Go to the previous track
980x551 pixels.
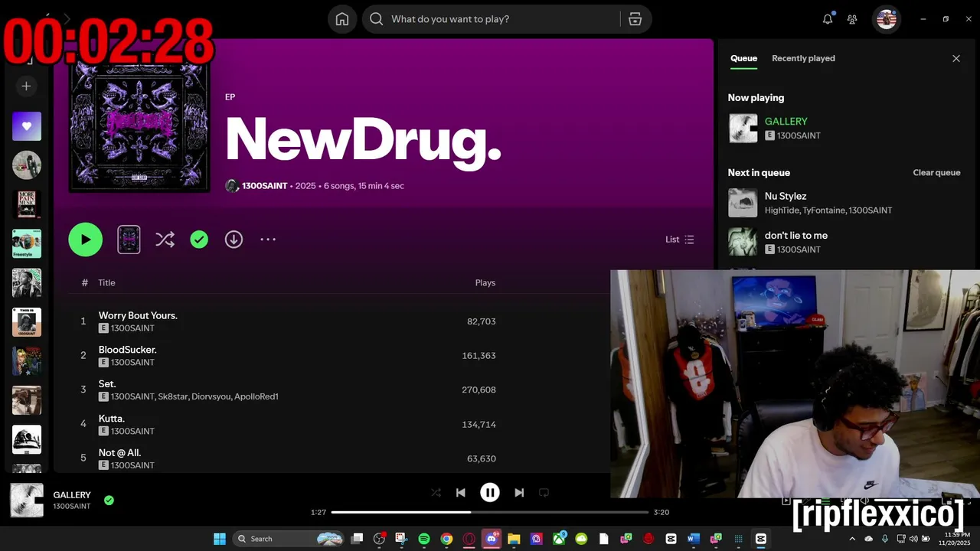coord(461,493)
